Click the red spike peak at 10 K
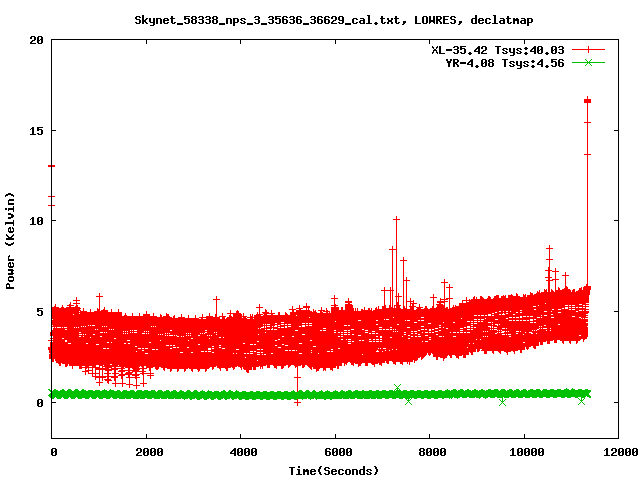Screen dimensions: 640x480 coord(396,220)
